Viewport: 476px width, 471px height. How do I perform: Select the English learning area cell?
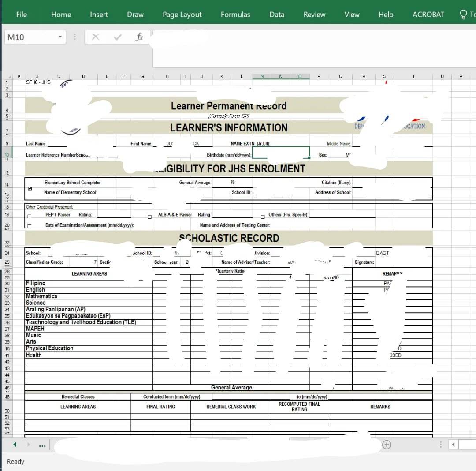pos(89,290)
